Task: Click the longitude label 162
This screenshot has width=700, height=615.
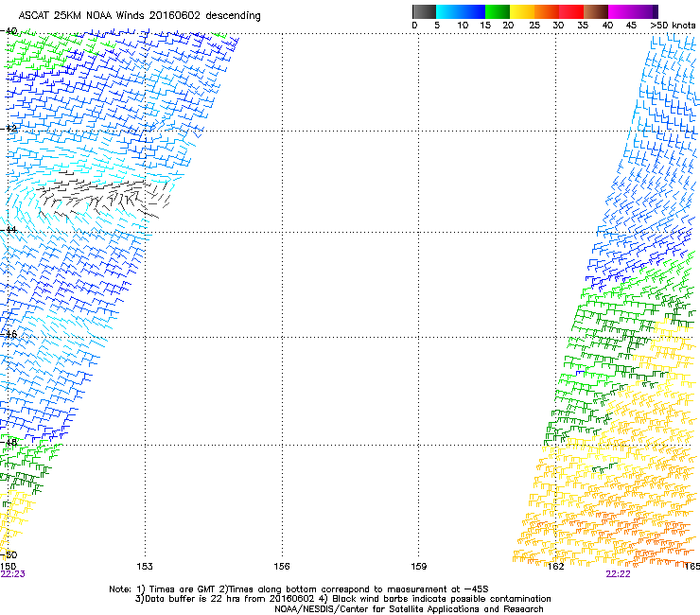Action: (x=556, y=567)
